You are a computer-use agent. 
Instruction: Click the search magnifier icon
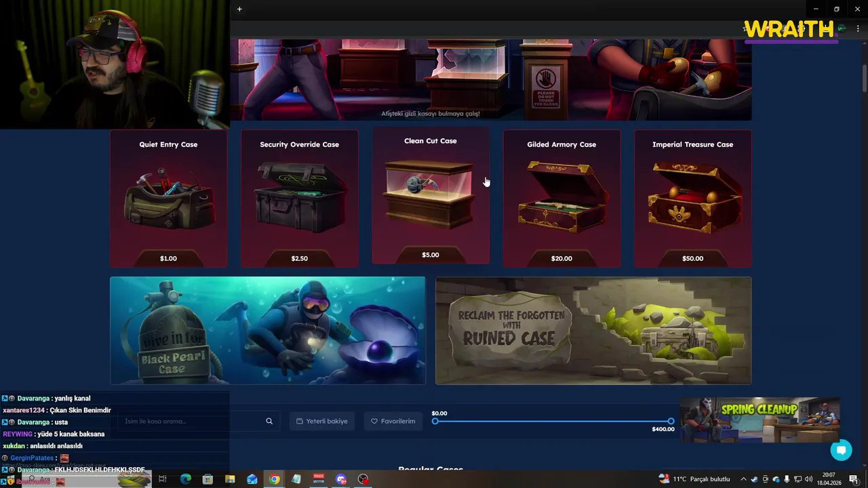(269, 421)
